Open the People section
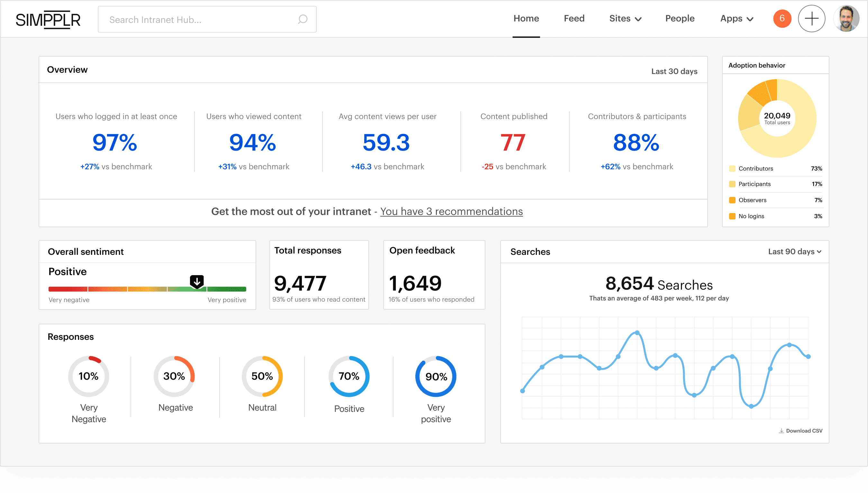Screen dimensions: 868x493 [x=680, y=19]
